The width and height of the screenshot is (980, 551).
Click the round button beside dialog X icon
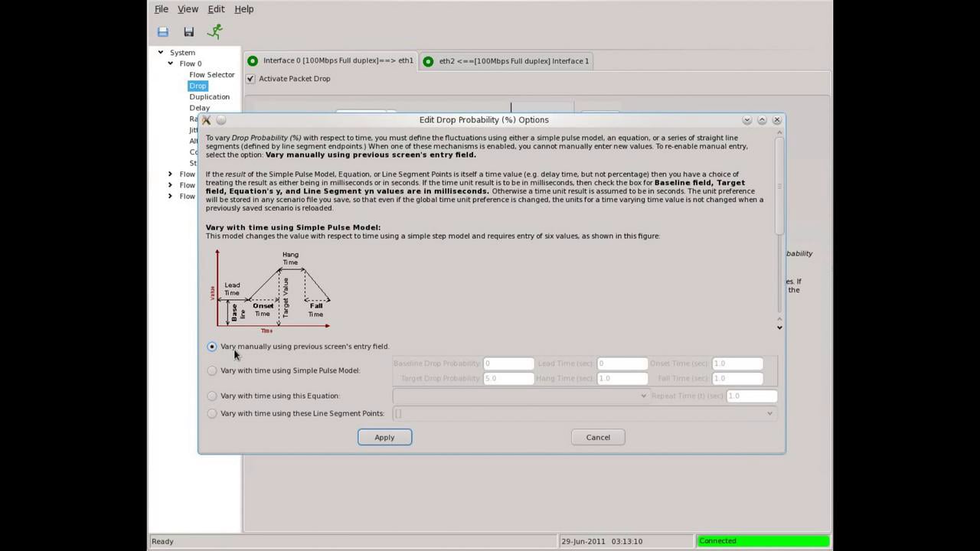(221, 120)
